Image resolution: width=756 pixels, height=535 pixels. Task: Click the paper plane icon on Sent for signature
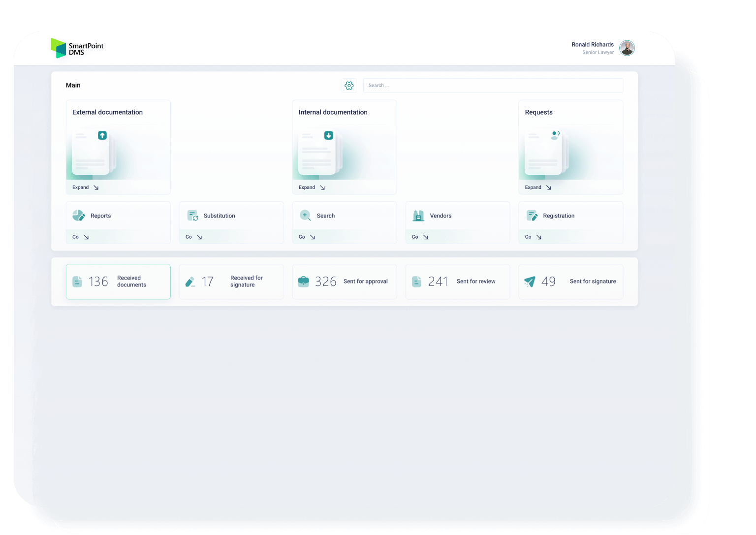click(530, 281)
